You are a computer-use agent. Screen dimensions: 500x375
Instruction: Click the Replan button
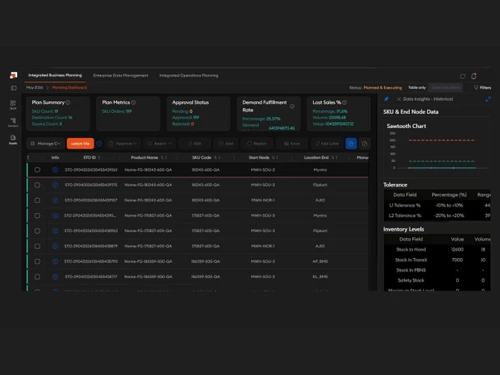point(257,144)
